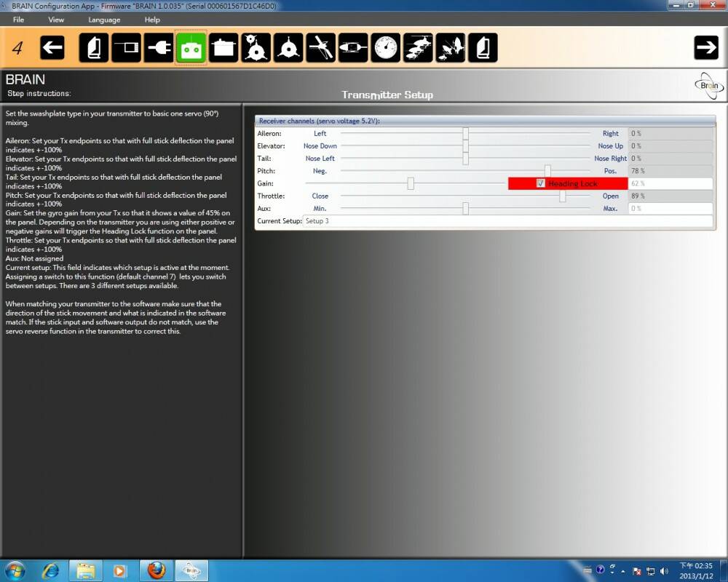Open the receiver unit step icon
This screenshot has height=582, width=728.
[126, 48]
